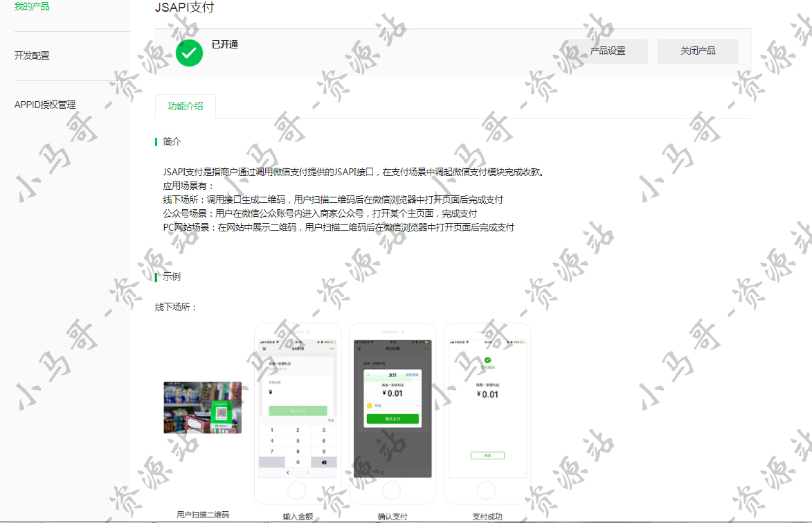
Task: Click the 关闭产品 button
Action: pyautogui.click(x=698, y=51)
